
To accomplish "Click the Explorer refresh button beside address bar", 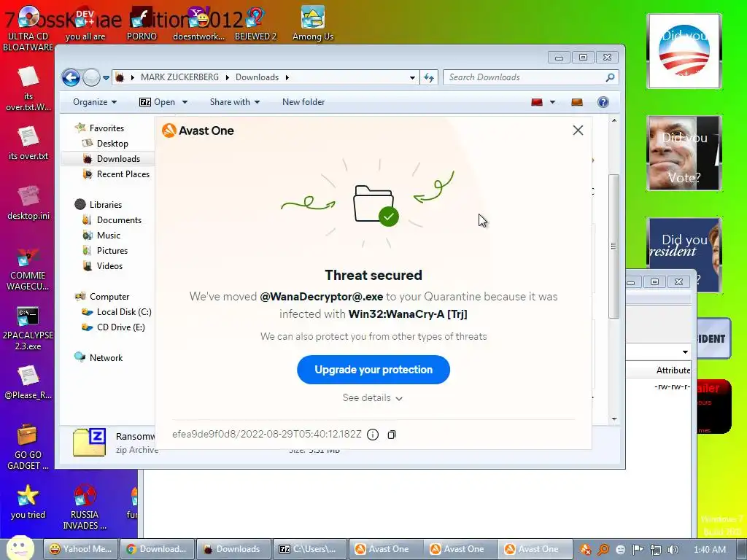I will [429, 77].
